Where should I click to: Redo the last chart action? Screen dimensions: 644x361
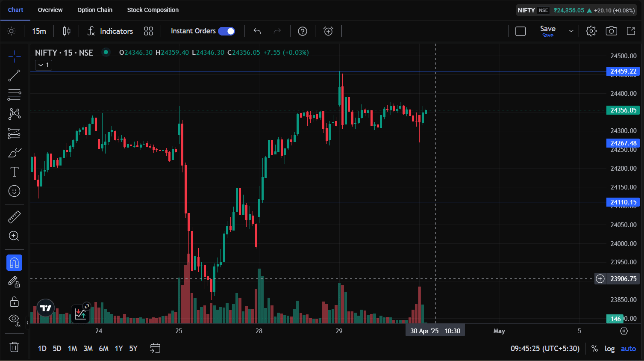[277, 31]
